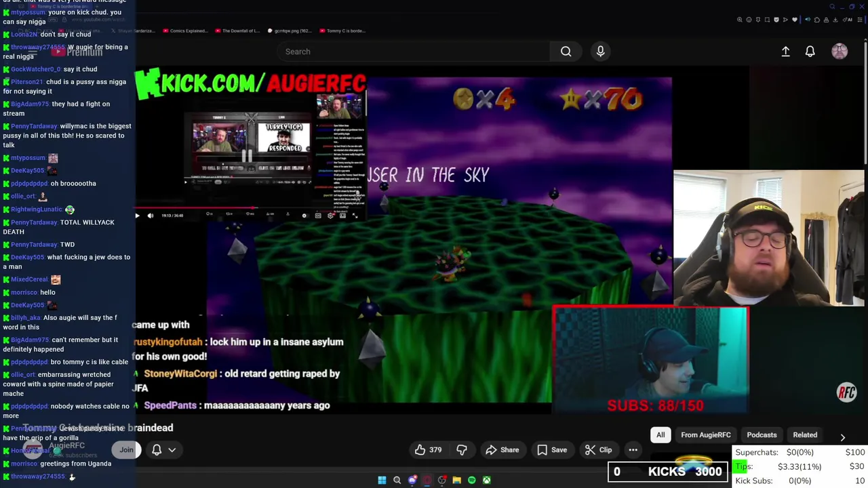Viewport: 868px width, 488px height.
Task: Switch to the gcmtqw.png browser tab
Action: coord(290,30)
